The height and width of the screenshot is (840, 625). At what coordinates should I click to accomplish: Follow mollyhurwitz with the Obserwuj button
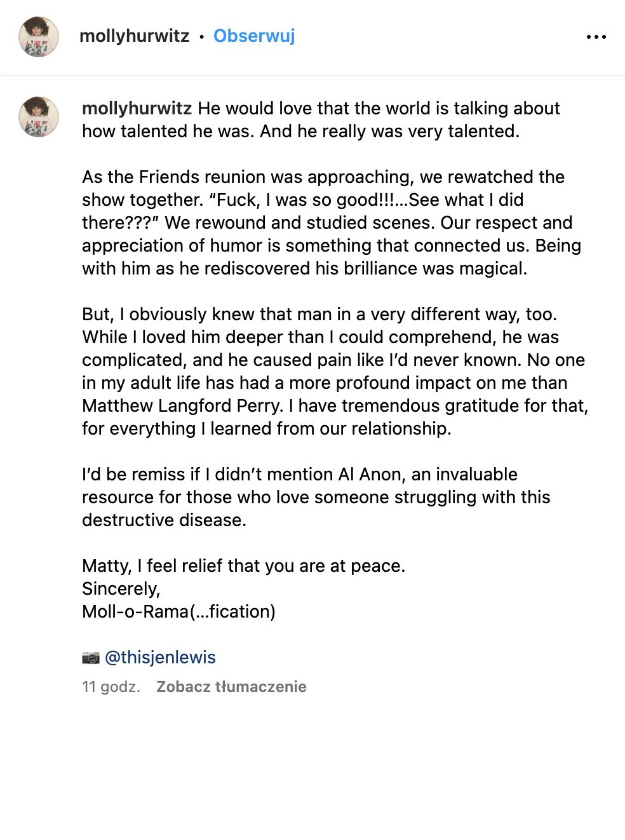click(254, 36)
